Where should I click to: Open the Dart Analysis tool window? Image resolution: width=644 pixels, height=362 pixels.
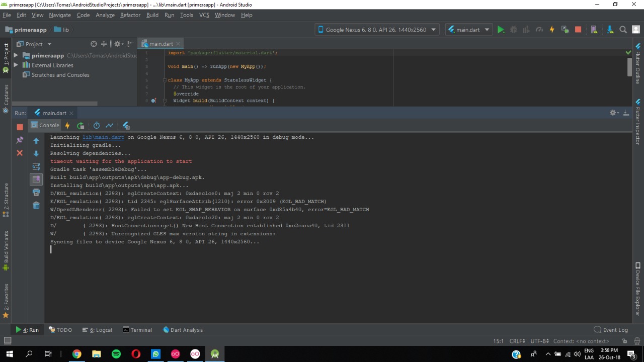pyautogui.click(x=183, y=330)
